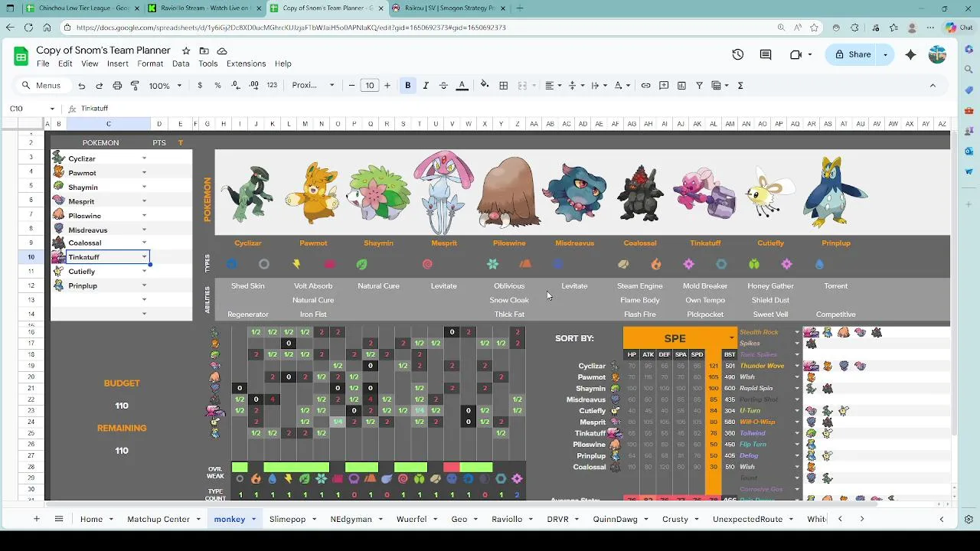Insert link using chain icon
The image size is (980, 551).
645,86
